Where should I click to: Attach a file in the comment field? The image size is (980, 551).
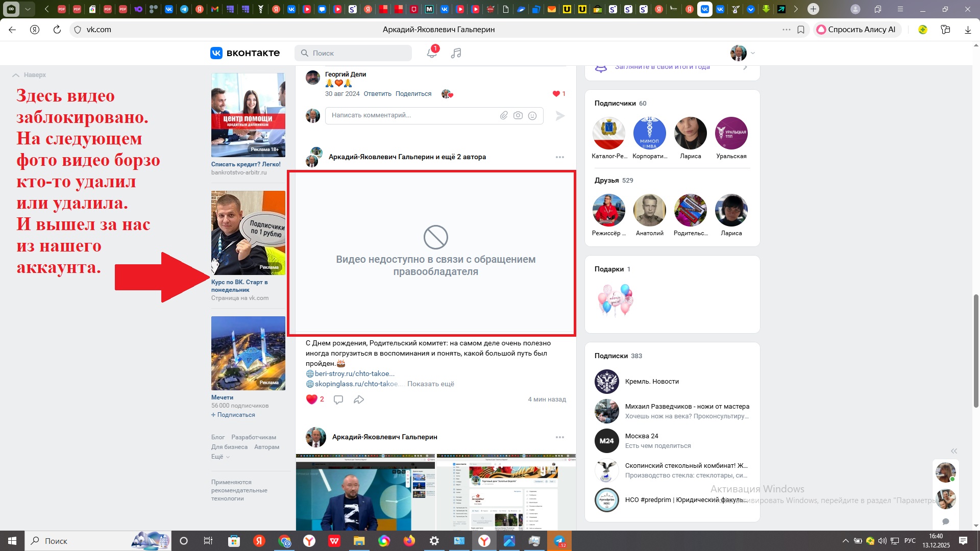(x=504, y=115)
